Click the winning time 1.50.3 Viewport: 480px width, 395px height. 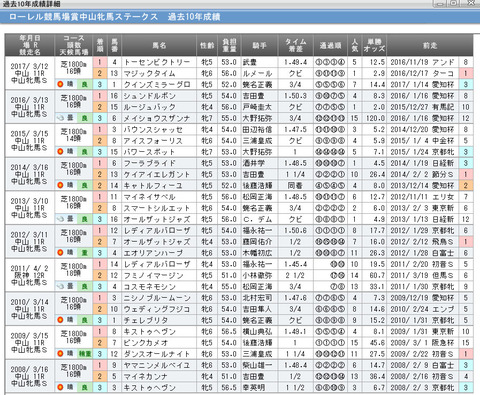click(295, 96)
